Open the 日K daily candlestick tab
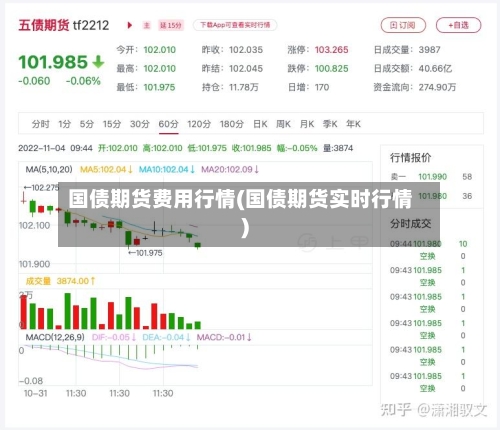This screenshot has height=430, width=500. 260,124
